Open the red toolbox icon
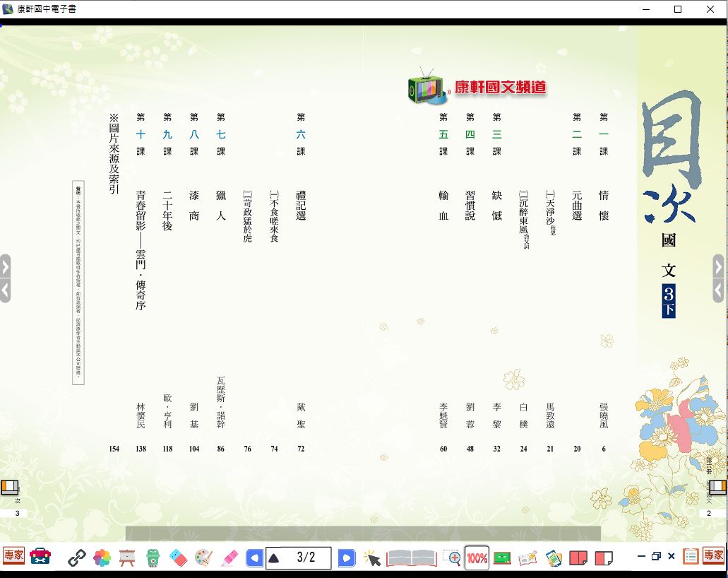The image size is (728, 578). pyautogui.click(x=40, y=557)
